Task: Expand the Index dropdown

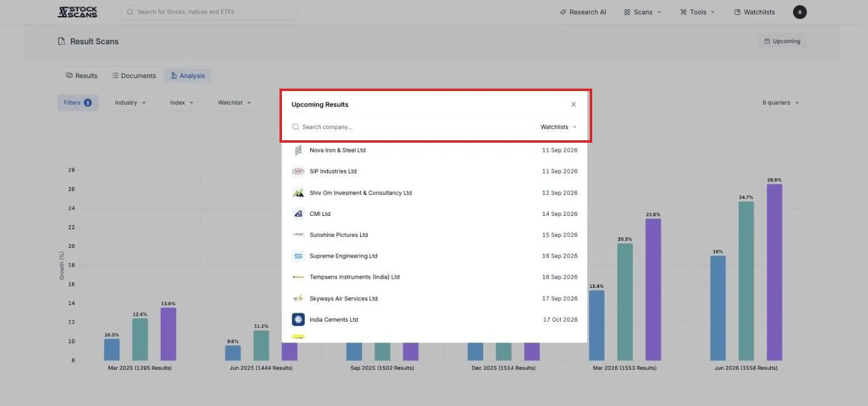Action: [x=182, y=103]
